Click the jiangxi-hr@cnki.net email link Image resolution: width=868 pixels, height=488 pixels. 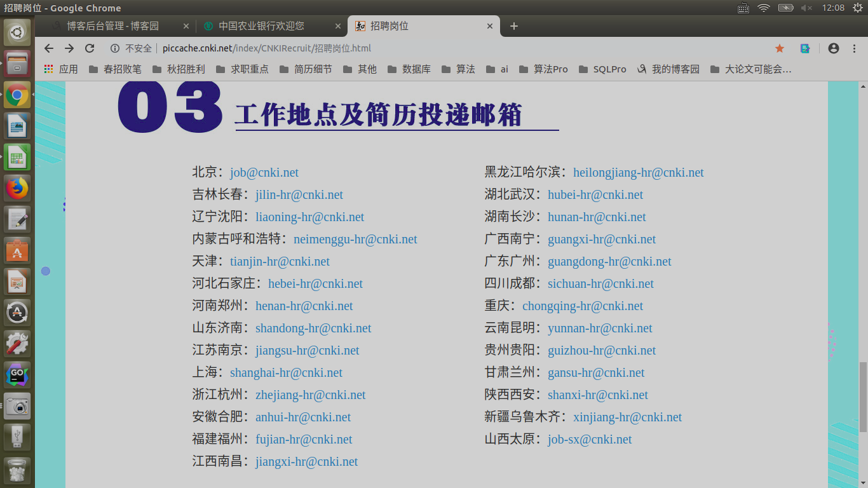(x=307, y=461)
